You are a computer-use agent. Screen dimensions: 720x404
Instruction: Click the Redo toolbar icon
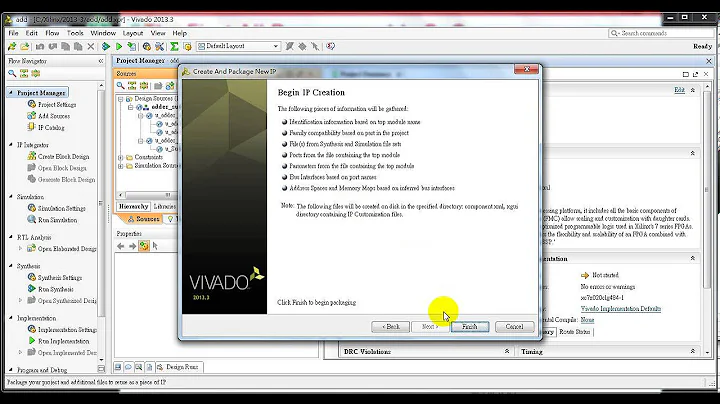53,46
